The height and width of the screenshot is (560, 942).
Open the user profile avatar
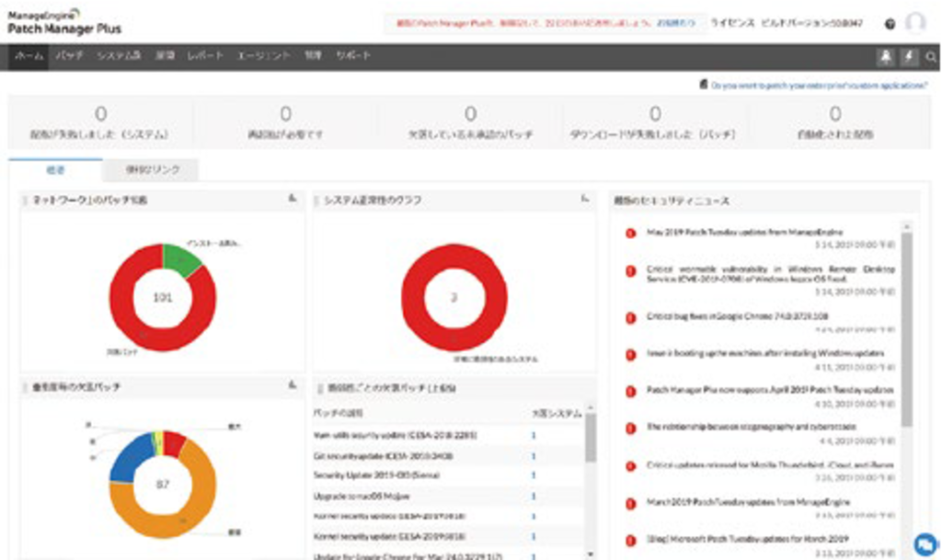(x=916, y=22)
